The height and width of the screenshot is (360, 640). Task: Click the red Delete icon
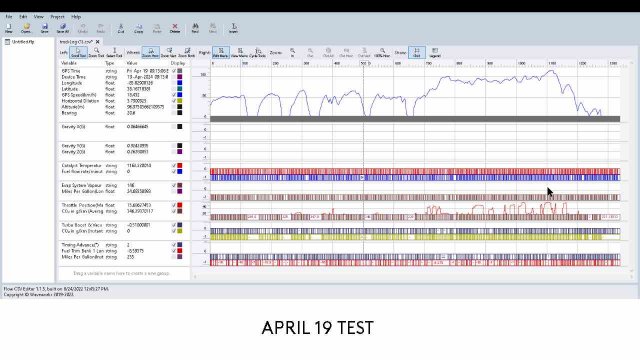175,28
